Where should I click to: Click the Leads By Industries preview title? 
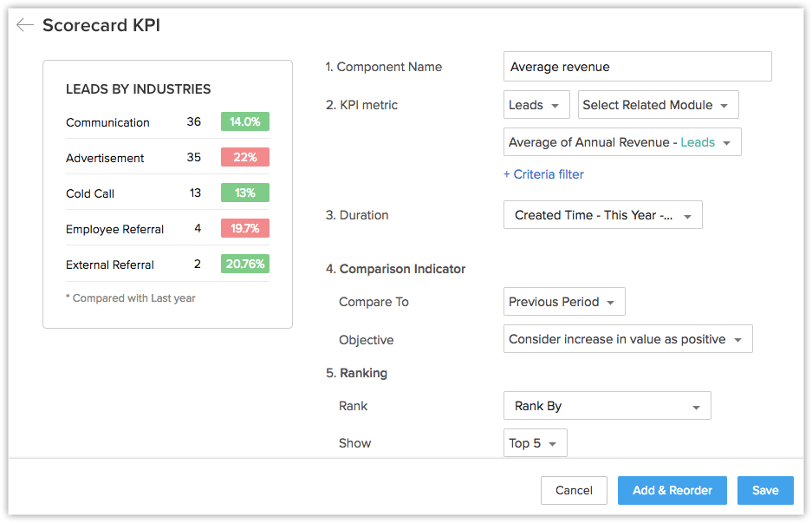[138, 89]
